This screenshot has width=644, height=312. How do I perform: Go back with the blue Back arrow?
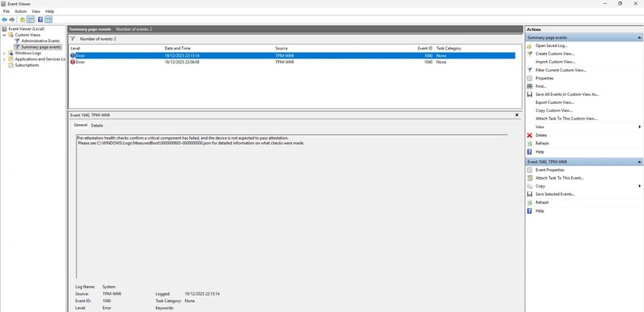(5, 19)
